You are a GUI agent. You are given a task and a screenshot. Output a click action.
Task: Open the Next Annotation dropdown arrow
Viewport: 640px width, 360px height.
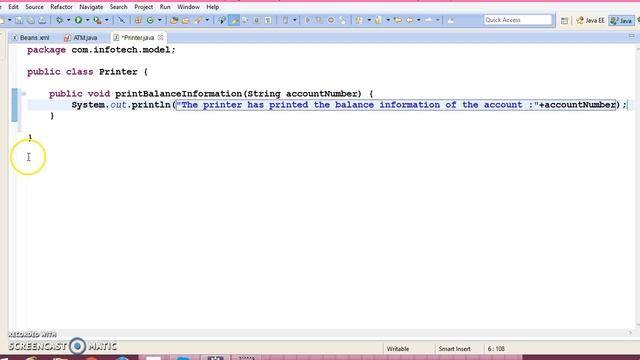369,20
